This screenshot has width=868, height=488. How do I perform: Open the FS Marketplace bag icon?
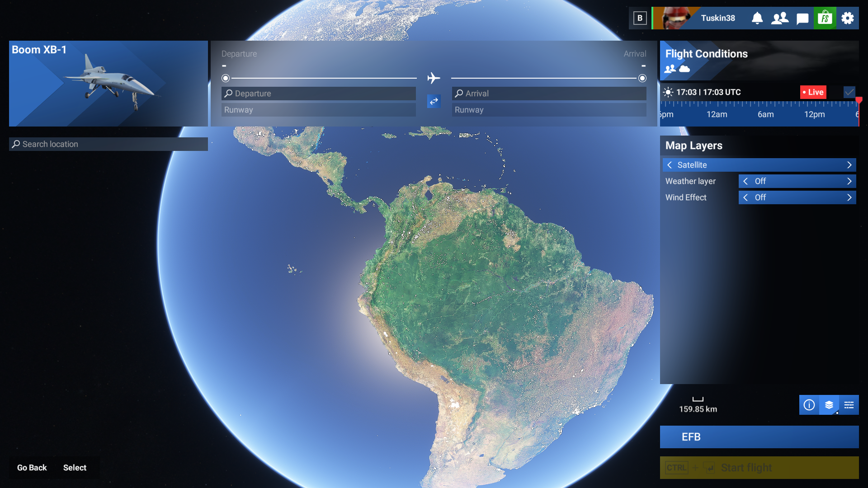tap(825, 18)
